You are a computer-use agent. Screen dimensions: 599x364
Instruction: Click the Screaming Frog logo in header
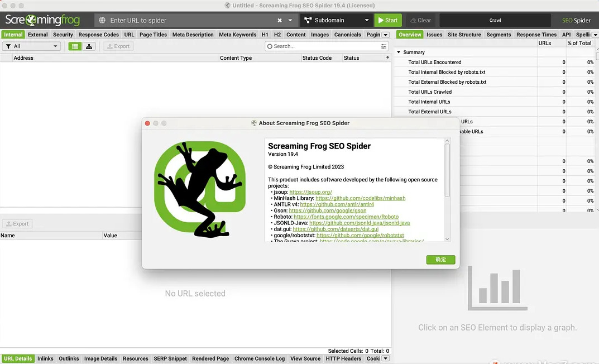pyautogui.click(x=42, y=20)
